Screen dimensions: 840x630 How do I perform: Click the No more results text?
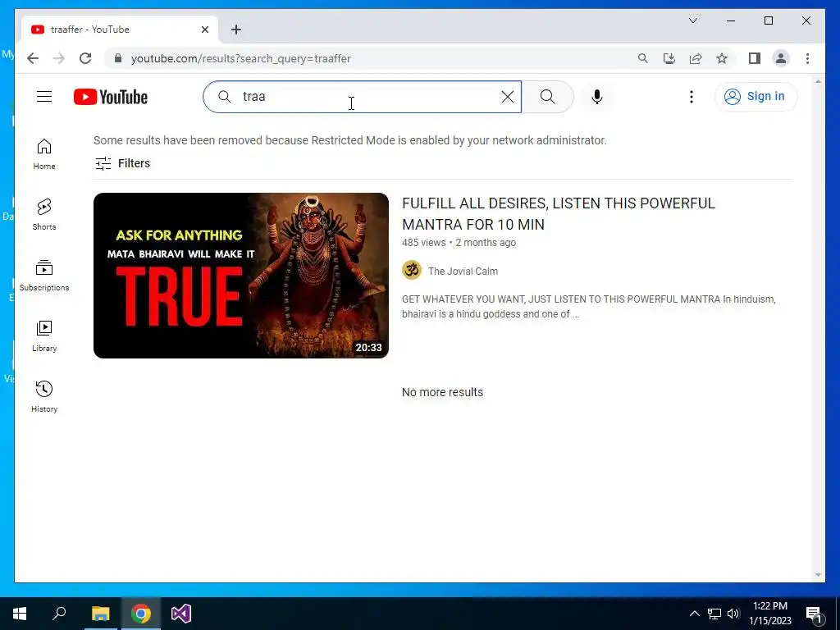(442, 392)
